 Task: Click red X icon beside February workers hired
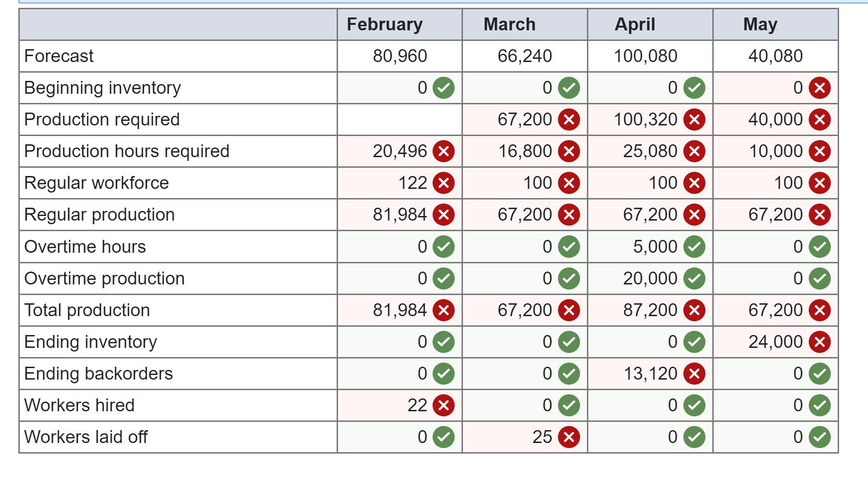point(443,405)
